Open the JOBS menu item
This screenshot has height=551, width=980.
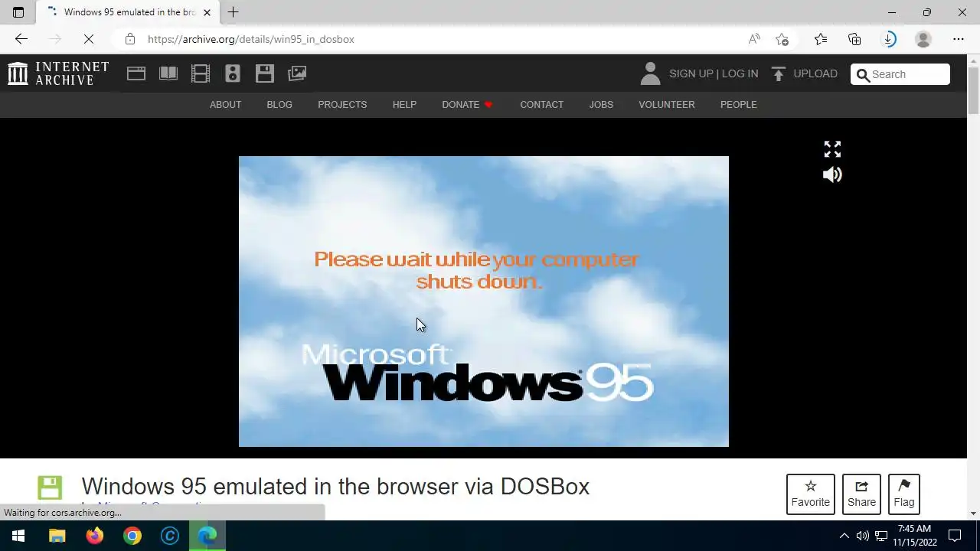pos(601,104)
